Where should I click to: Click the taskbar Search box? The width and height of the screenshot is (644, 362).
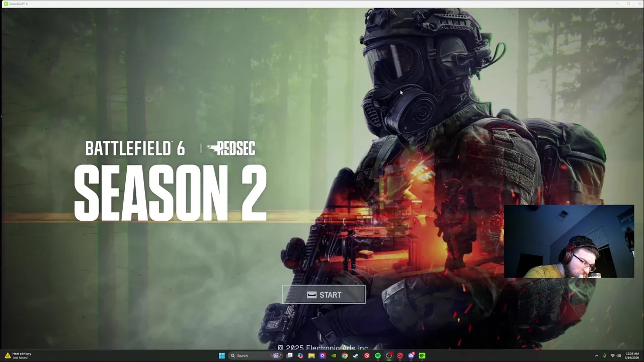(255, 356)
